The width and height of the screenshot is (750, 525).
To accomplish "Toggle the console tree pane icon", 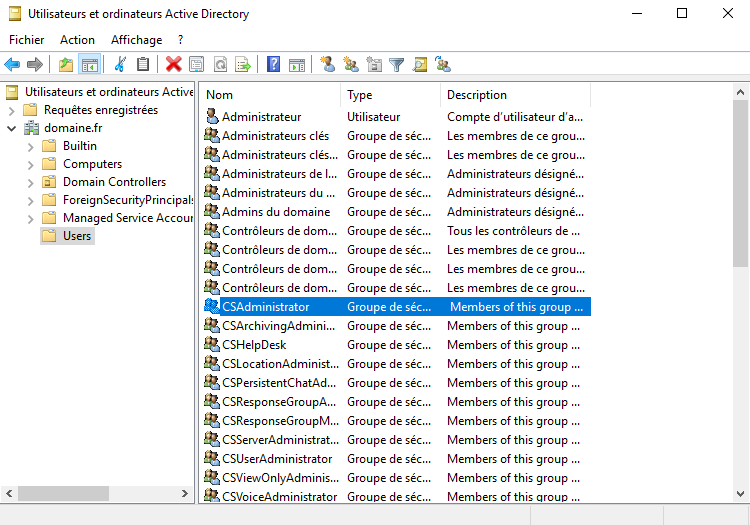I will point(89,64).
